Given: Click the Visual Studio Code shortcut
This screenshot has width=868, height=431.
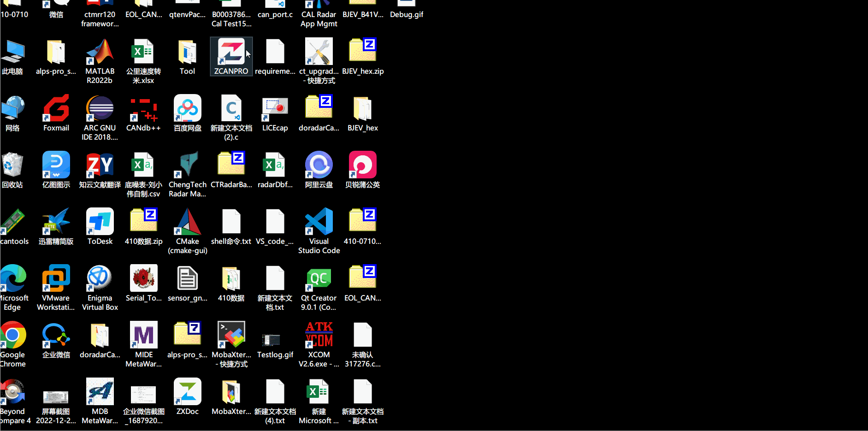Looking at the screenshot, I should click(319, 222).
